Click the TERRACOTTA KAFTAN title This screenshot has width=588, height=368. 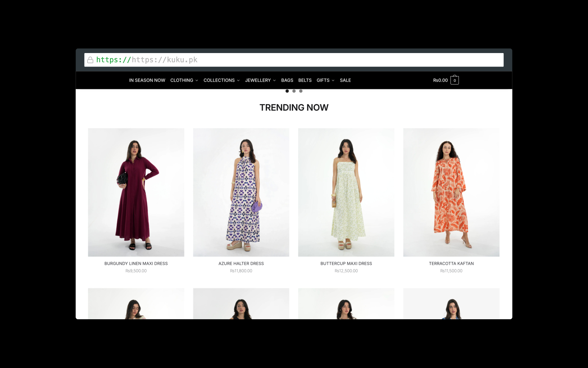click(x=451, y=263)
